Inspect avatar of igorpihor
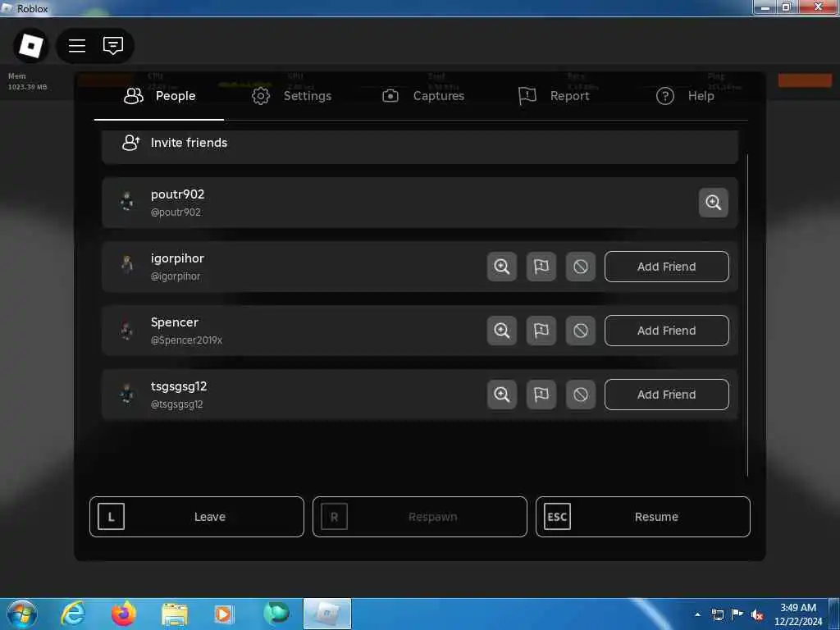The image size is (840, 630). [x=502, y=267]
